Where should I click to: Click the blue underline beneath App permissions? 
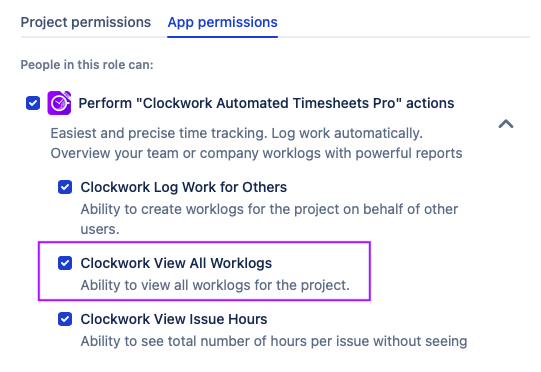pos(223,37)
